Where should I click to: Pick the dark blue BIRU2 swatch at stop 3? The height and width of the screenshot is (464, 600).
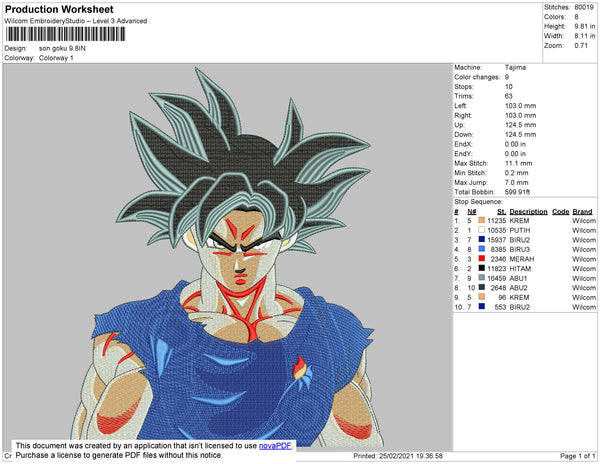coord(482,240)
